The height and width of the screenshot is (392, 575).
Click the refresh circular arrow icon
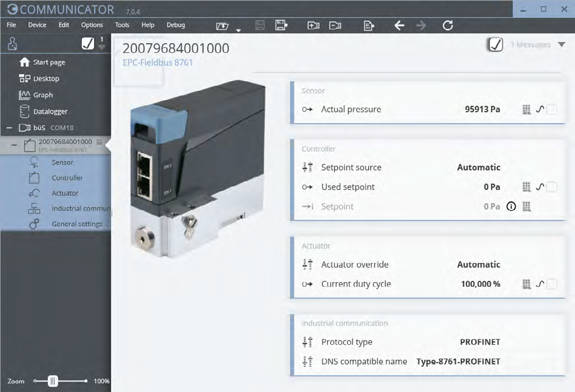[448, 25]
